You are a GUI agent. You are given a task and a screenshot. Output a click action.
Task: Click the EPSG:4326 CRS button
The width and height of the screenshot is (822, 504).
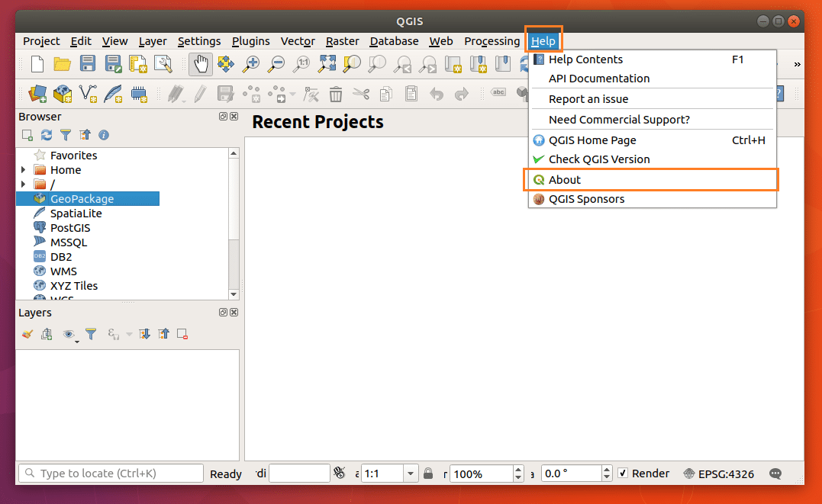coord(719,474)
